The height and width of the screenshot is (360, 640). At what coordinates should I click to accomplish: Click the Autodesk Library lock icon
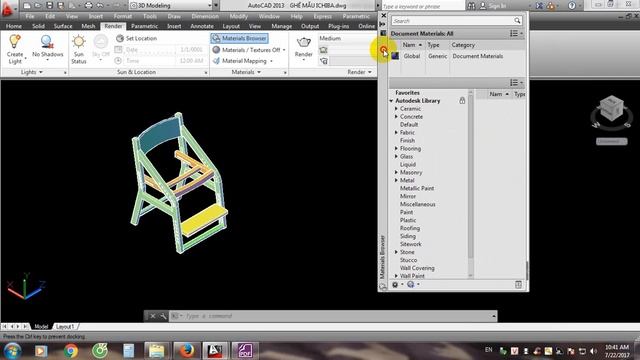462,100
